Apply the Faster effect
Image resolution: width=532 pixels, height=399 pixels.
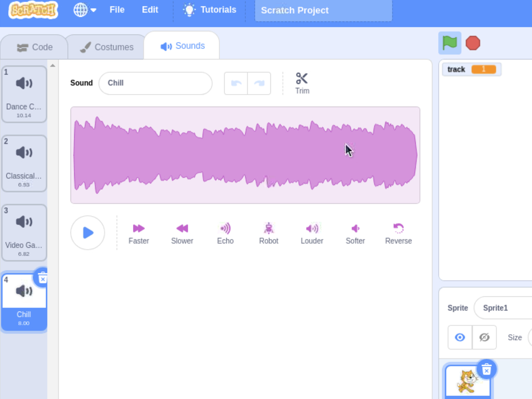tap(139, 234)
